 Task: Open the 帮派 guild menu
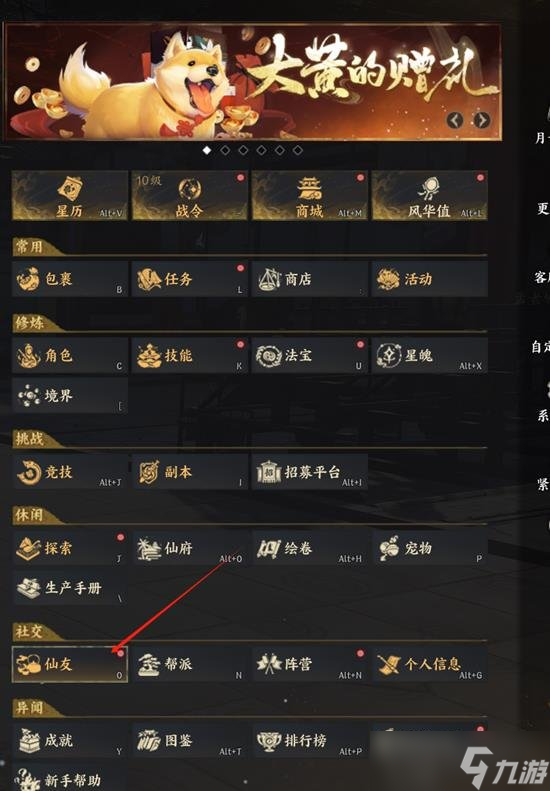pyautogui.click(x=190, y=664)
